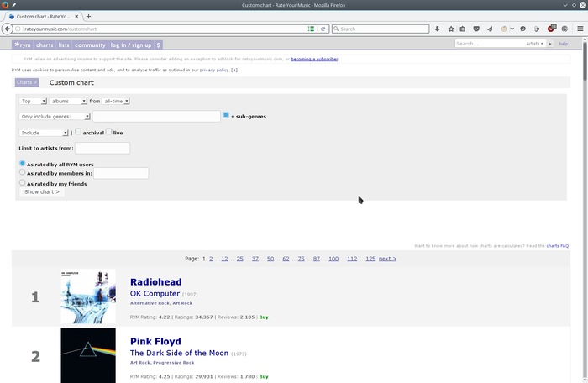Open the Artists search category dropdown
The width and height of the screenshot is (588, 383).
(x=534, y=44)
